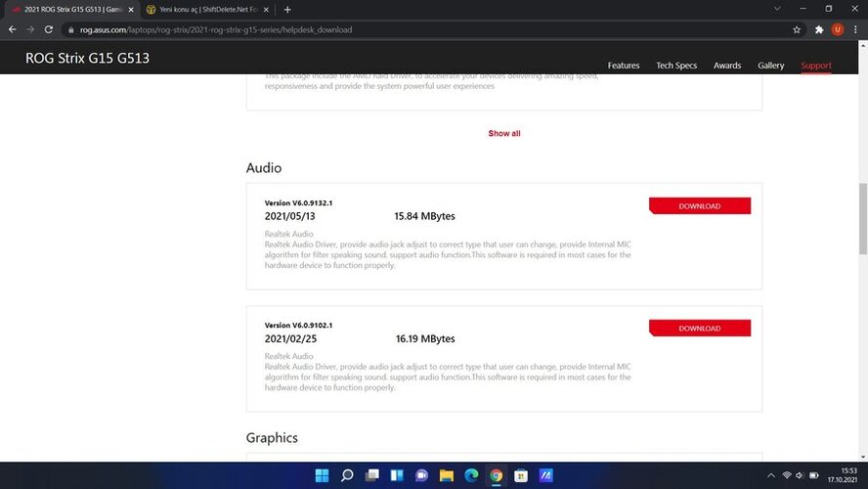Image resolution: width=868 pixels, height=489 pixels.
Task: Launch Microsoft Edge from the taskbar
Action: [x=472, y=475]
